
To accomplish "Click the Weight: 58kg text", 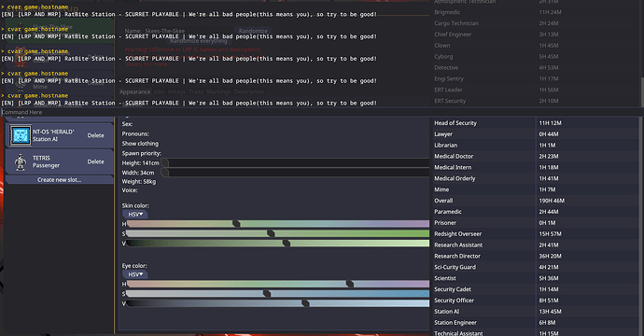I will [139, 182].
